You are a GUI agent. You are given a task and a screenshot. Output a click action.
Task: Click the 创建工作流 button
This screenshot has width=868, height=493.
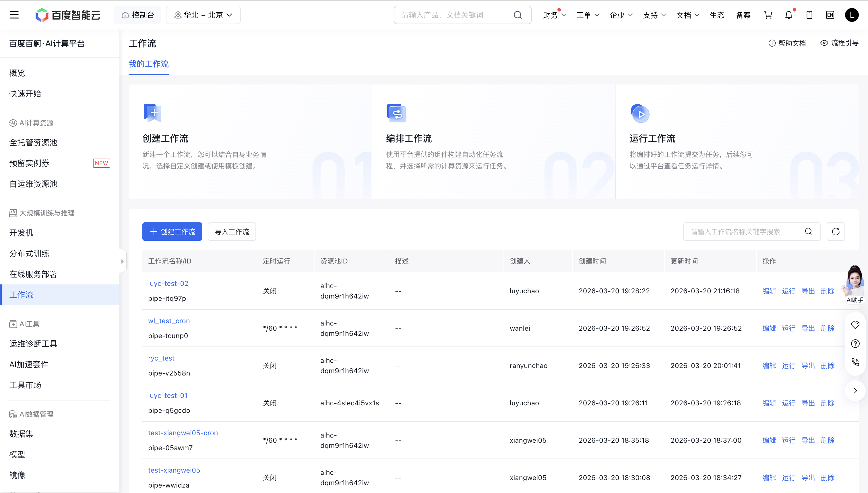(172, 232)
